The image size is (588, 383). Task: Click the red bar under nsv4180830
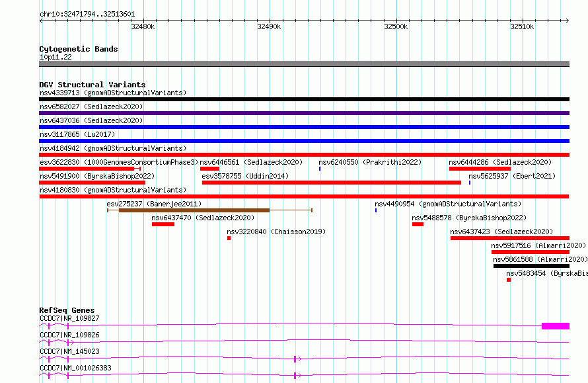304,196
